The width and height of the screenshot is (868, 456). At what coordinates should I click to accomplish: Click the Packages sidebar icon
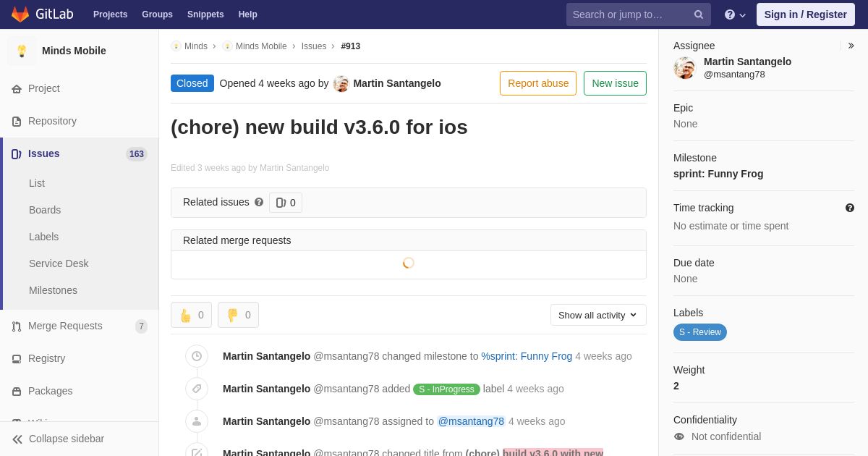click(x=17, y=392)
